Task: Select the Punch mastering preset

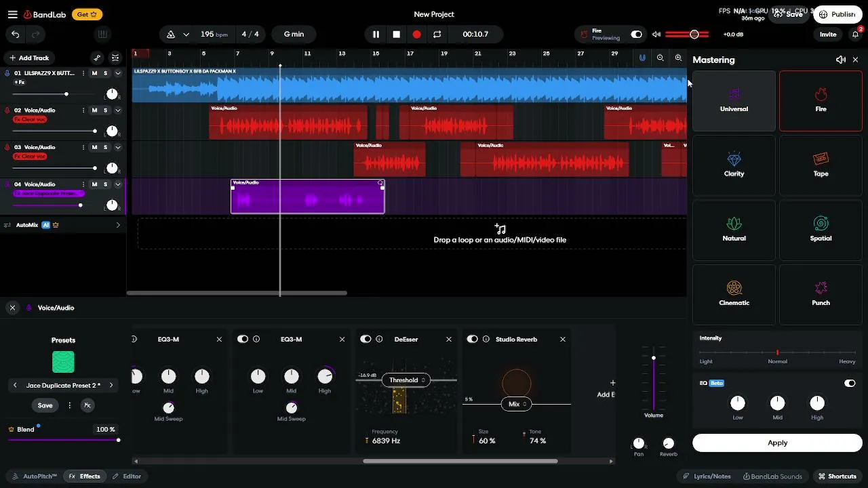Action: (821, 294)
